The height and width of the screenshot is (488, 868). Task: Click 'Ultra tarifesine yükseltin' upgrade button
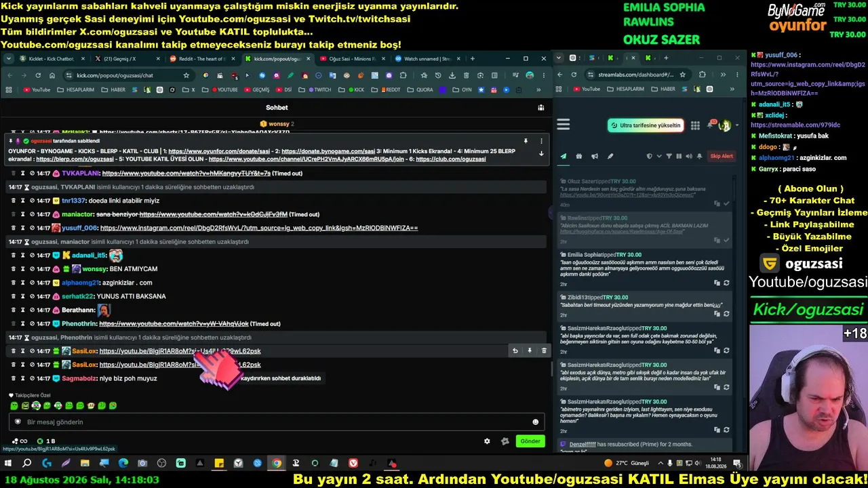coord(646,125)
